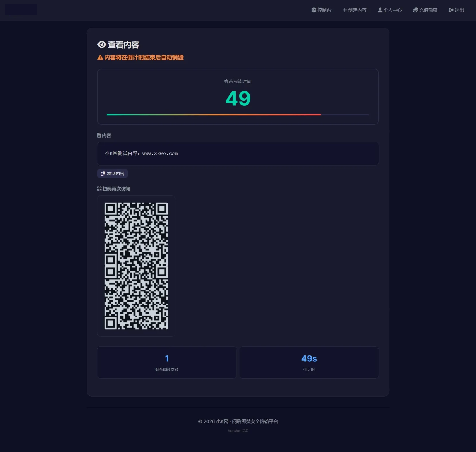Open the 控制台 dashboard menu item
The width and height of the screenshot is (476, 452).
tap(321, 10)
